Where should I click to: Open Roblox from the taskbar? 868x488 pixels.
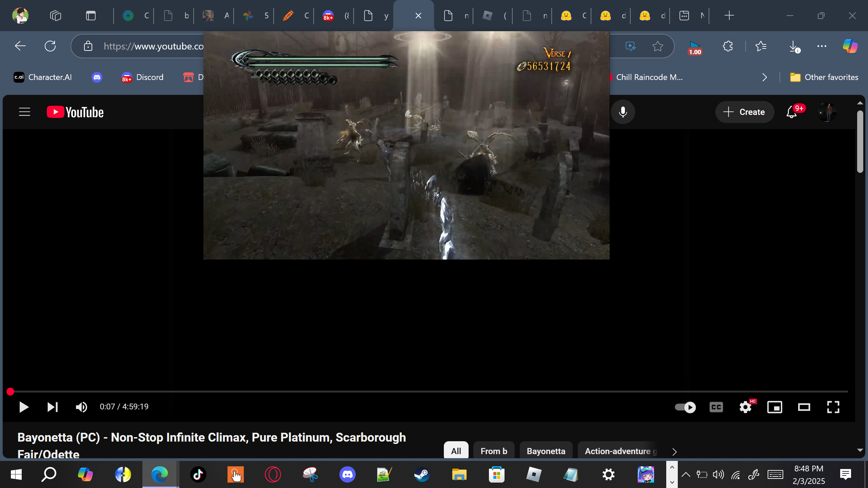pyautogui.click(x=534, y=474)
